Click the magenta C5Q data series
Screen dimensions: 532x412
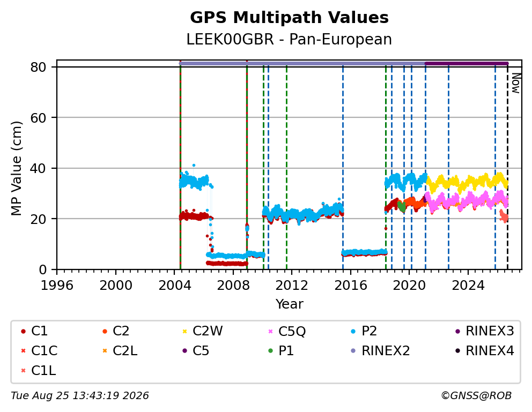point(467,201)
